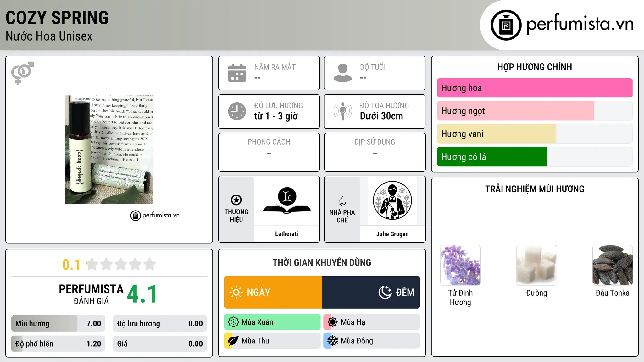
Task: Click the PHONG CÁCH card
Action: [x=269, y=152]
